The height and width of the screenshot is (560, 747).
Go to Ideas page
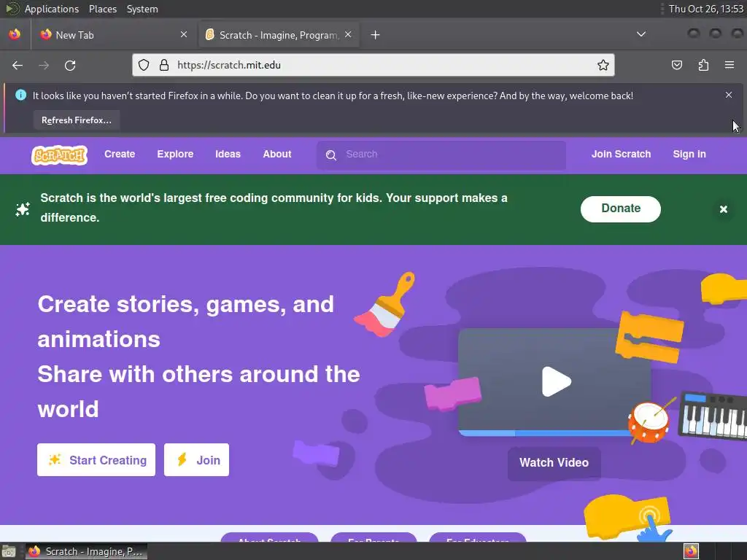(228, 155)
